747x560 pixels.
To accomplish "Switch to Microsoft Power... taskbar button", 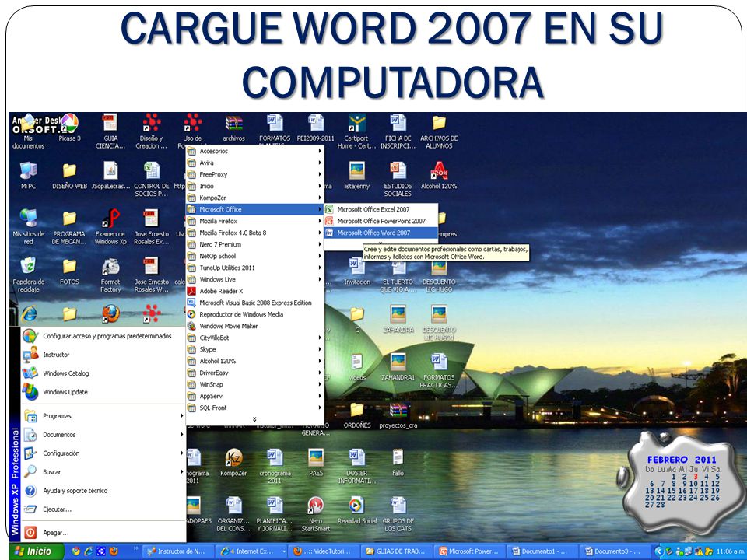I will [468, 551].
